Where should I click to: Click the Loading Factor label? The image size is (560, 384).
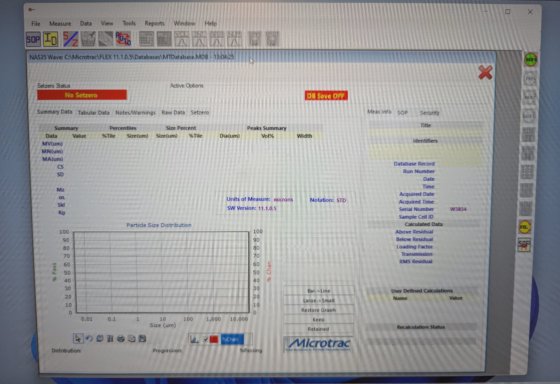415,247
